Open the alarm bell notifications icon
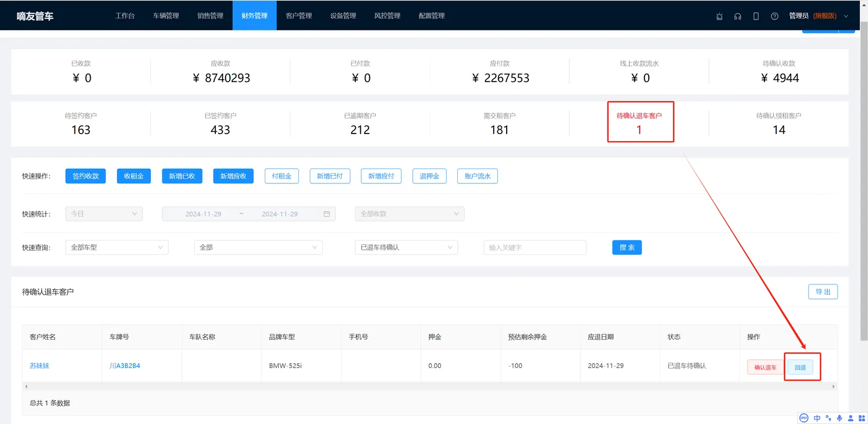This screenshot has height=424, width=868. tap(719, 16)
